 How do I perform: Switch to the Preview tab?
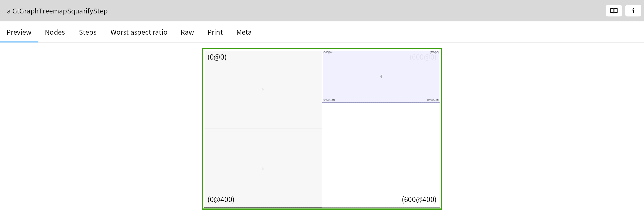[x=19, y=32]
